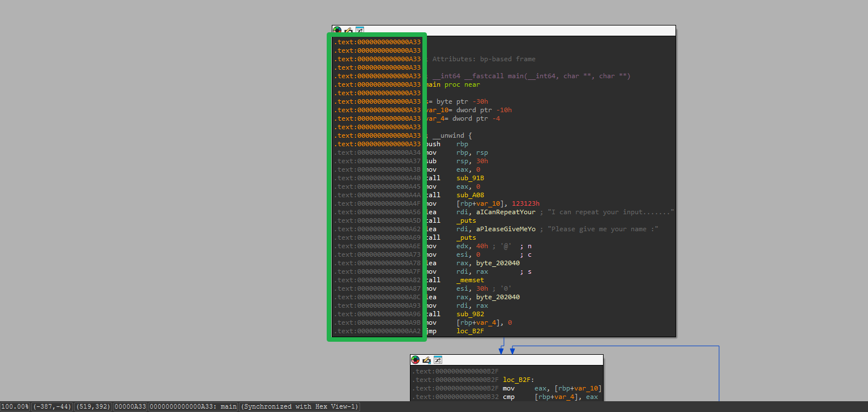The image size is (868, 412).
Task: Set node color for the loc_B2F block
Action: coord(416,360)
